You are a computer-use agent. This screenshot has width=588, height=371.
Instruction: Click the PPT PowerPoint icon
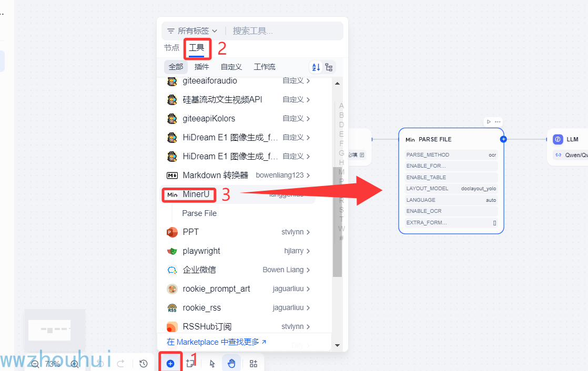tap(172, 232)
